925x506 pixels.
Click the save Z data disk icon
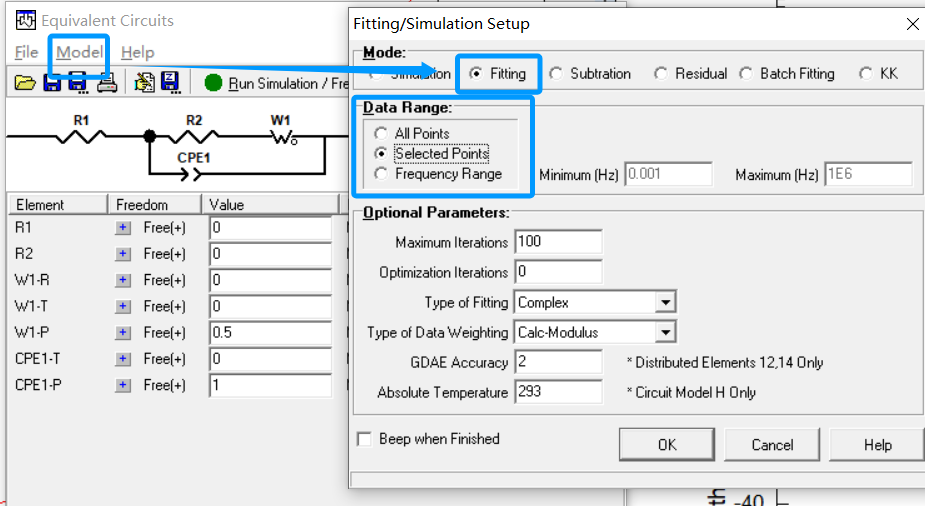(x=170, y=83)
